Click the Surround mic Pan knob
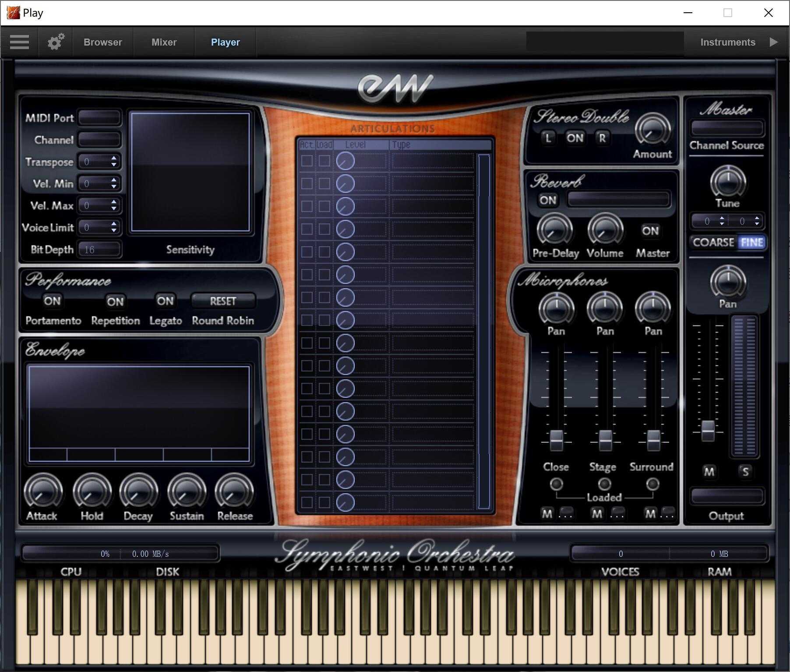 652,308
